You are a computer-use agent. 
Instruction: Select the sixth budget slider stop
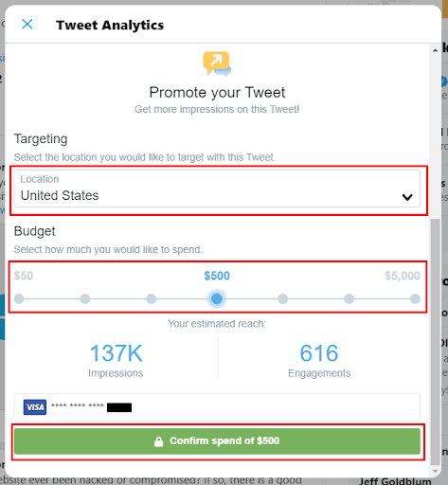click(349, 298)
